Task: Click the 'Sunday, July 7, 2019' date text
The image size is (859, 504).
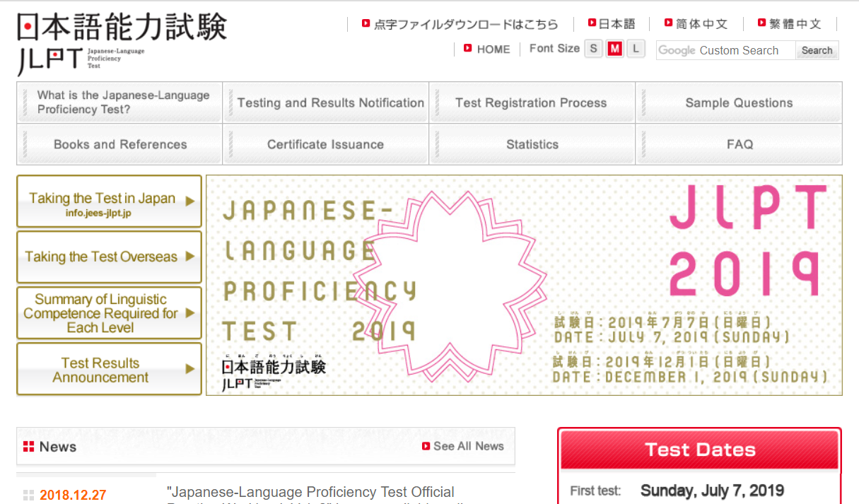Action: (x=712, y=491)
